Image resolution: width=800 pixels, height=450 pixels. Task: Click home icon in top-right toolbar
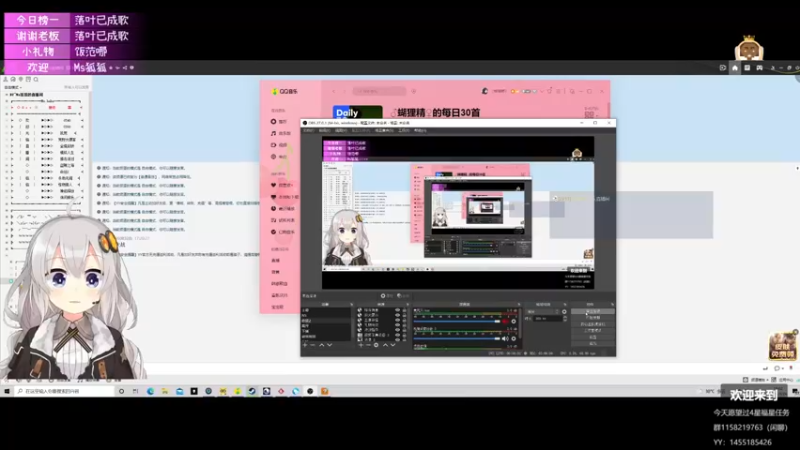click(x=735, y=67)
